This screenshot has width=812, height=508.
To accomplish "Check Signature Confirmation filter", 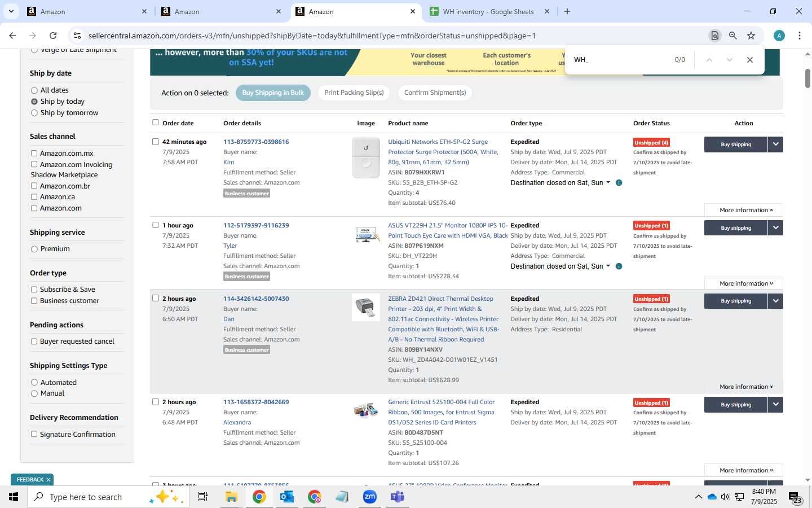I will [34, 435].
